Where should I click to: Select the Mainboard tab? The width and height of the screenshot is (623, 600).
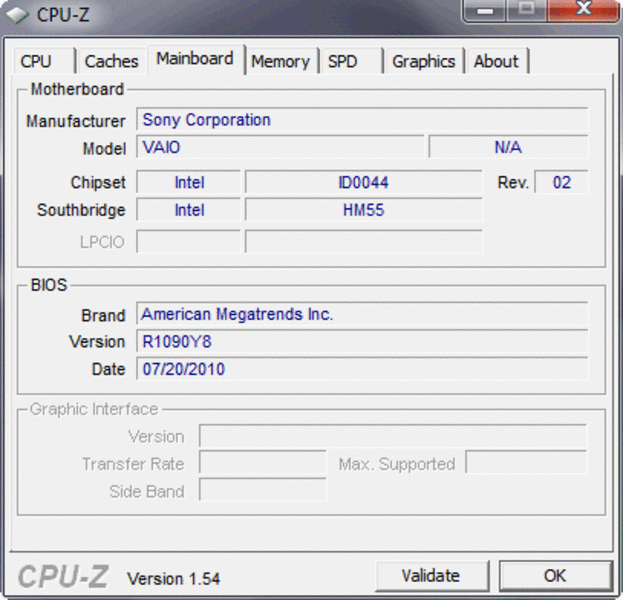tap(196, 59)
